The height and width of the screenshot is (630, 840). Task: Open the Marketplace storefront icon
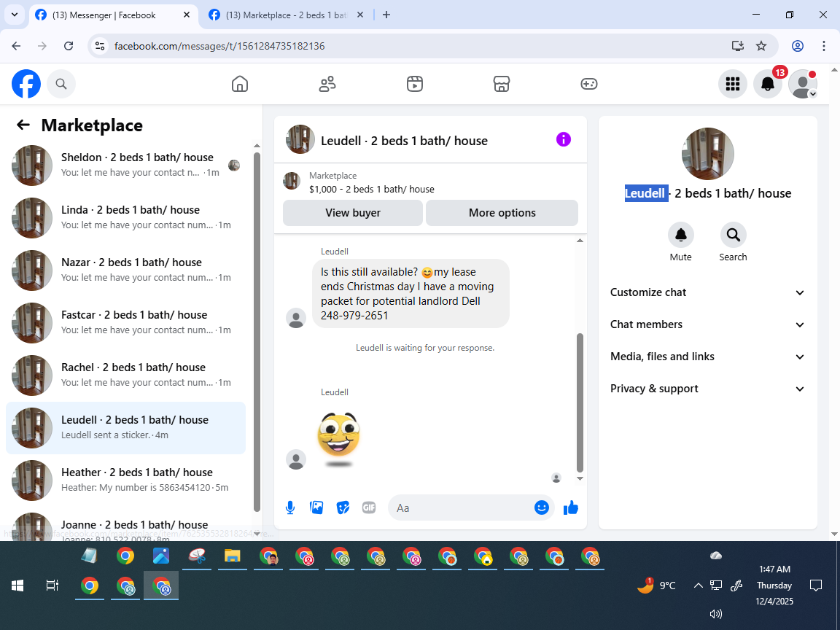(x=502, y=84)
